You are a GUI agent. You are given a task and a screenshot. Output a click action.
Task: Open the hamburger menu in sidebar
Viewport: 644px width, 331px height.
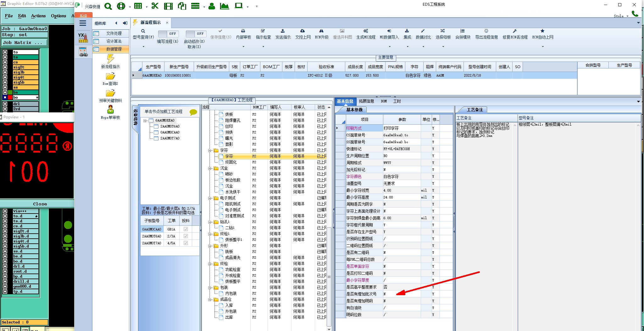[83, 23]
